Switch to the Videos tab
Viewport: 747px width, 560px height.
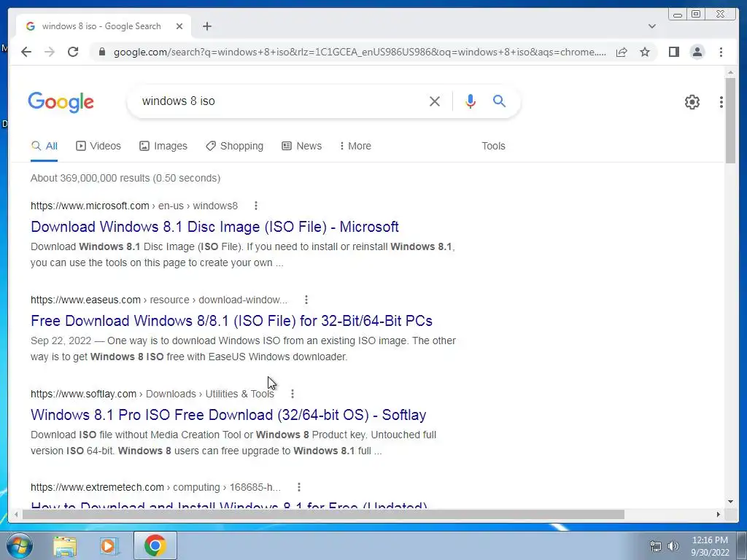[98, 146]
